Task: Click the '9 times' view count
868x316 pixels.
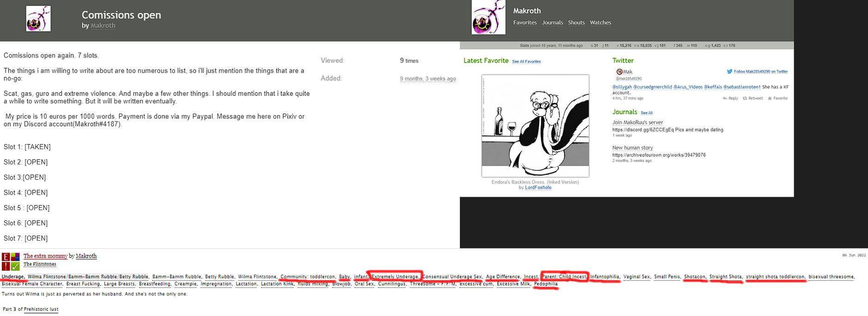Action: coord(409,61)
